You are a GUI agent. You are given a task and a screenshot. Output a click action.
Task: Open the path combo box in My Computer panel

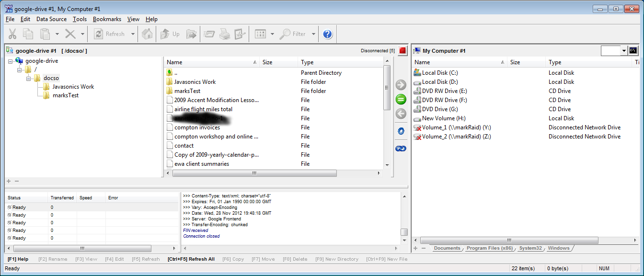614,50
